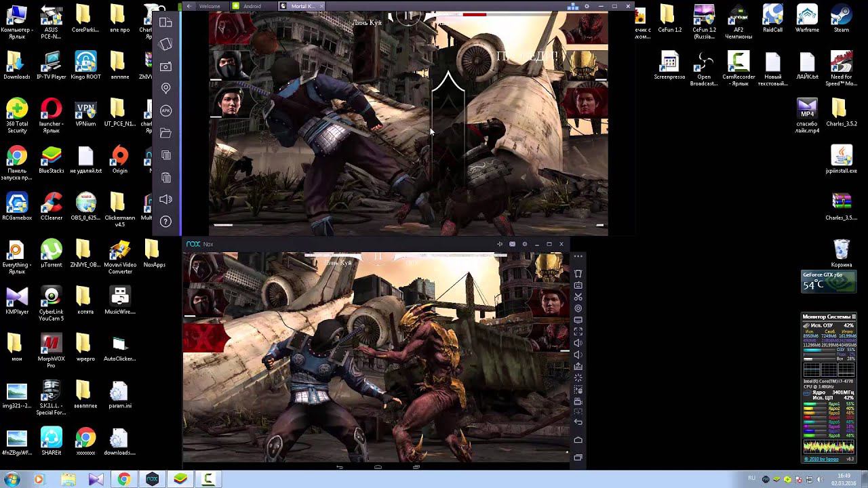Open the Nox keyboard control icon

(578, 285)
